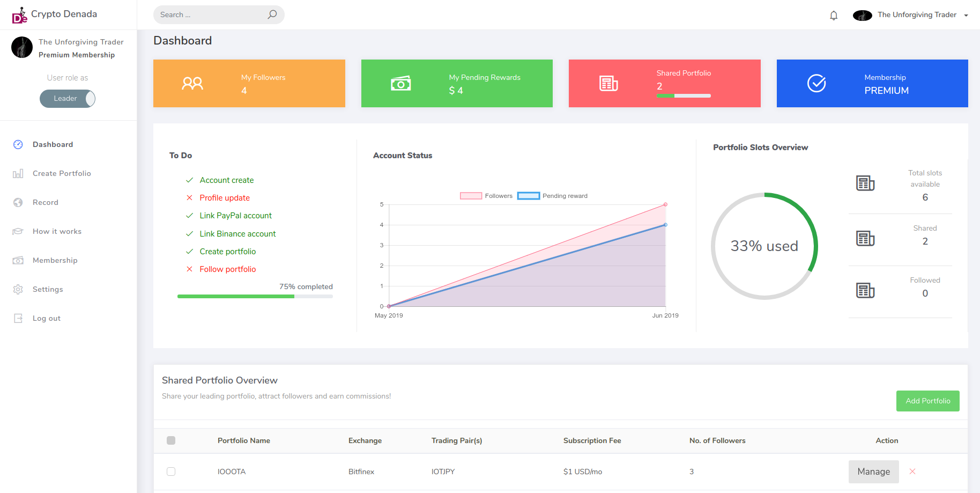Screen dimensions: 980x493
Task: Open The Unforgiving Trader user dropdown
Action: tap(923, 15)
